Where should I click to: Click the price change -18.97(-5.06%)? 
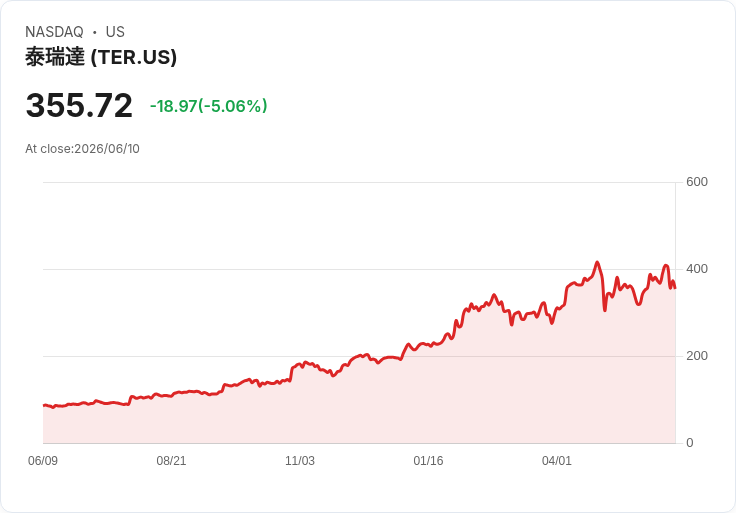tap(208, 106)
